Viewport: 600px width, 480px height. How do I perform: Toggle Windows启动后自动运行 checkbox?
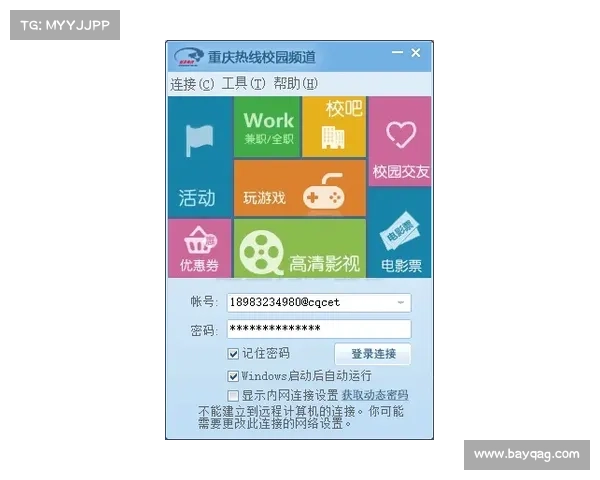(x=233, y=376)
